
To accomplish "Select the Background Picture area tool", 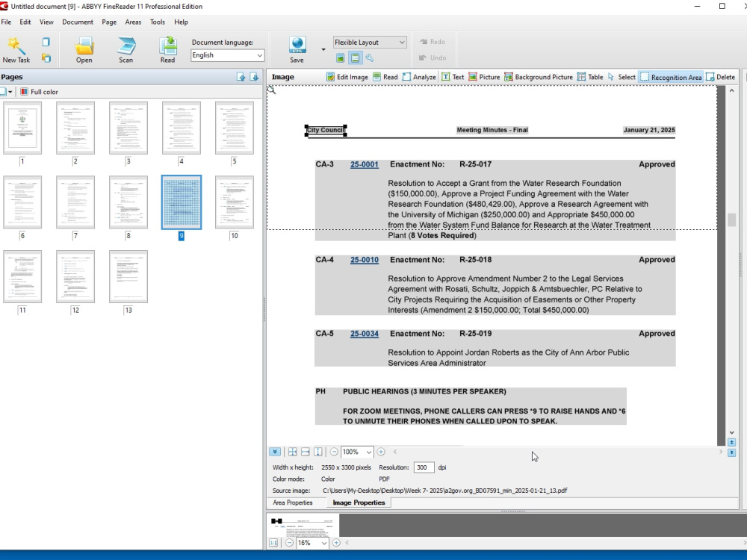I will pyautogui.click(x=539, y=77).
